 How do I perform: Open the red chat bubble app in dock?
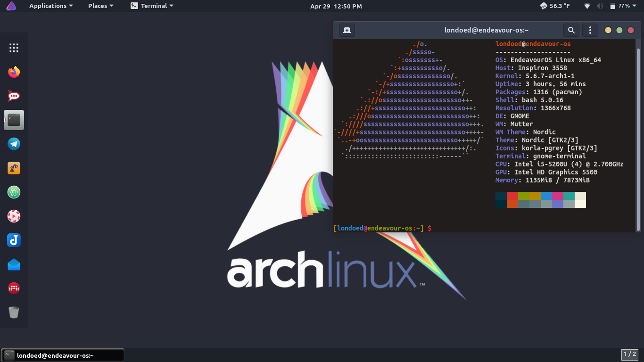coord(14,96)
